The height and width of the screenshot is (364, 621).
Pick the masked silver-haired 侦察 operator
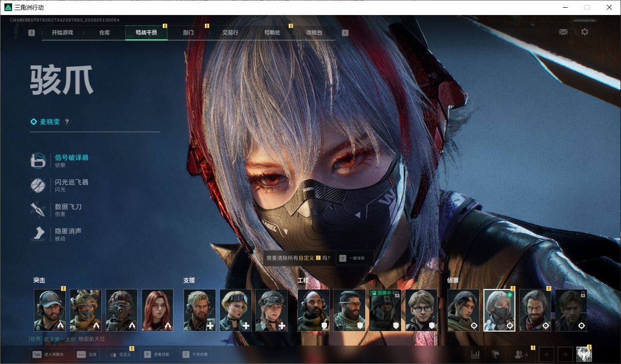499,310
